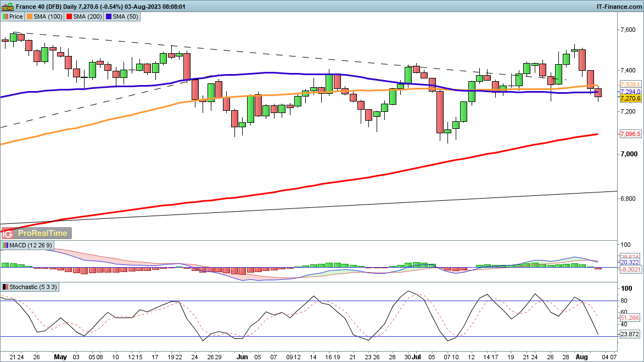Click the DEMO badge icon at top-left
This screenshot has width=644, height=362.
click(x=7, y=7)
